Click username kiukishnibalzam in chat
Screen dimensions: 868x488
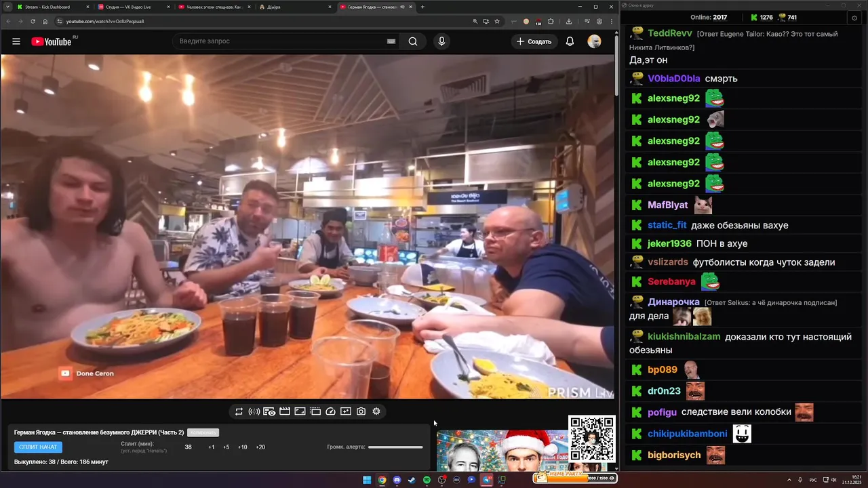tap(684, 336)
